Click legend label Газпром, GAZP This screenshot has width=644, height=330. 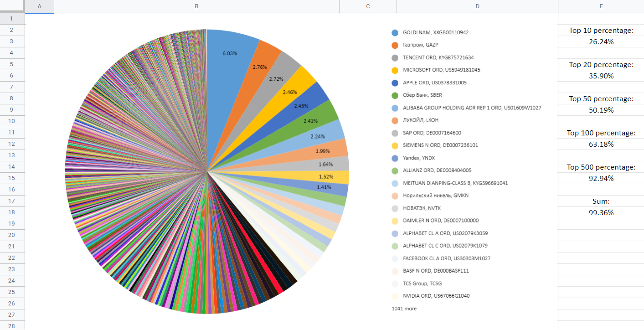click(x=420, y=45)
